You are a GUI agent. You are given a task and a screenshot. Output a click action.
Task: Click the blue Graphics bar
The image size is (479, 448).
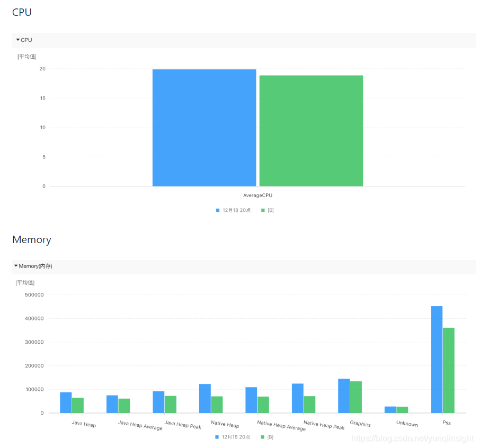344,396
